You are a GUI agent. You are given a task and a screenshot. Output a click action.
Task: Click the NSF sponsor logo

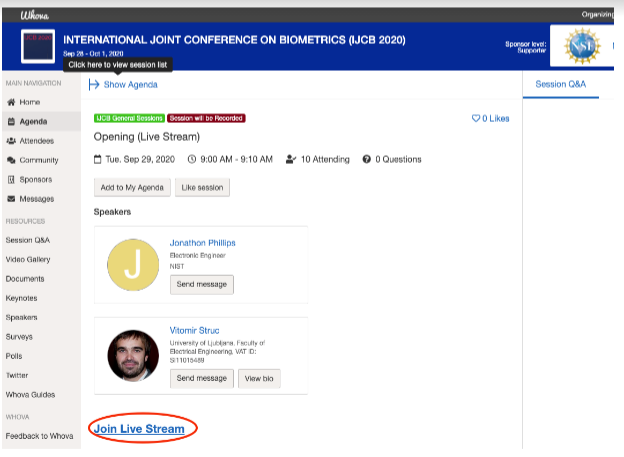tap(582, 46)
